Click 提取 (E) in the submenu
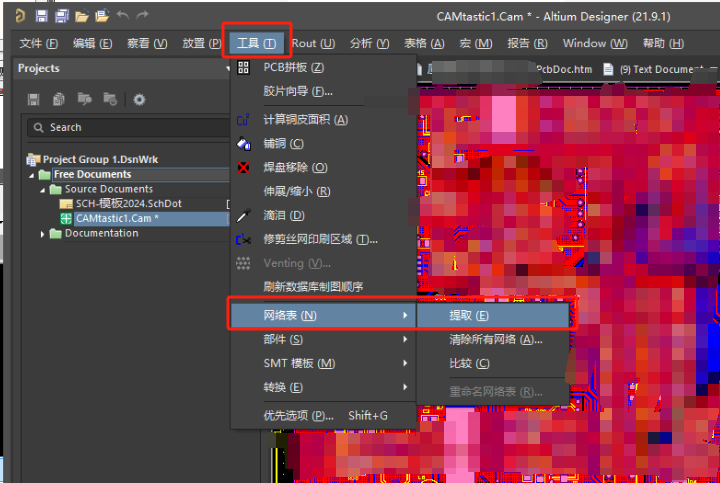Viewport: 720px width, 483px height. pyautogui.click(x=493, y=315)
